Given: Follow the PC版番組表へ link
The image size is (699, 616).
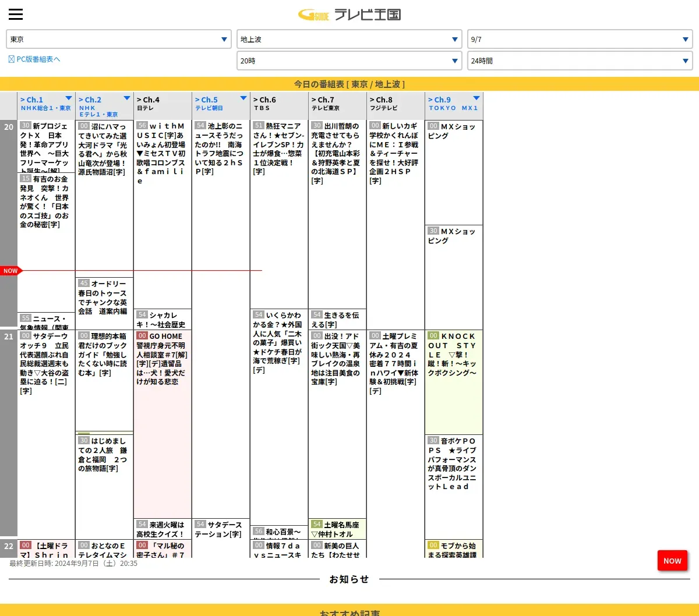Looking at the screenshot, I should coord(34,59).
